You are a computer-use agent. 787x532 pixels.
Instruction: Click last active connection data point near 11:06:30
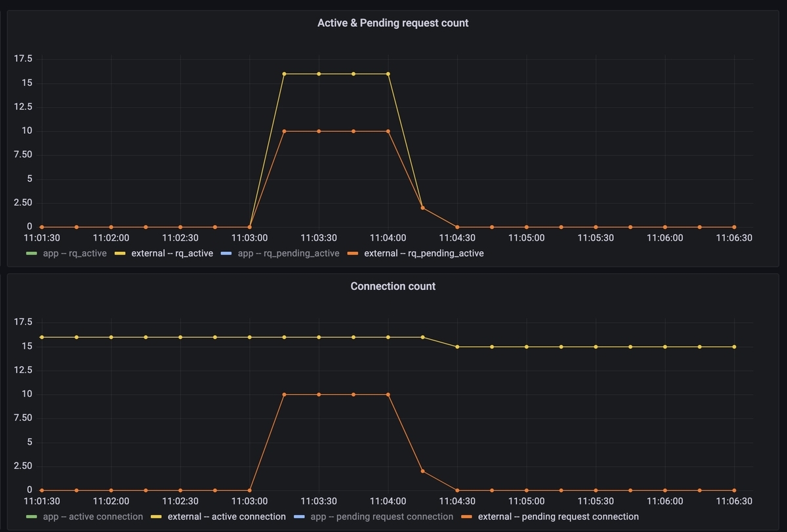coord(734,347)
